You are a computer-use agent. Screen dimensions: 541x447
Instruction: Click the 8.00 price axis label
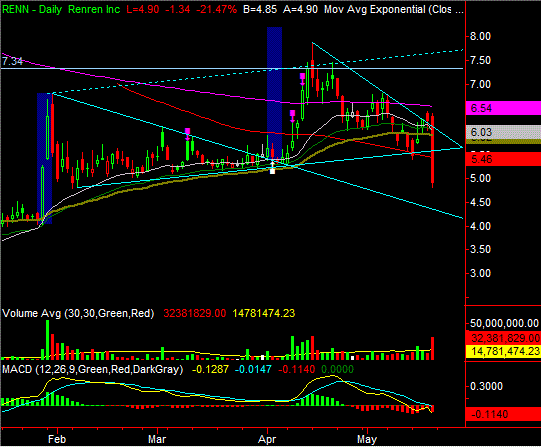(480, 36)
